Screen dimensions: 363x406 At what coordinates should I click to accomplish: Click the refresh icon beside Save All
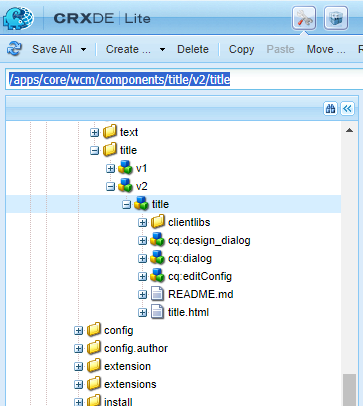14,49
